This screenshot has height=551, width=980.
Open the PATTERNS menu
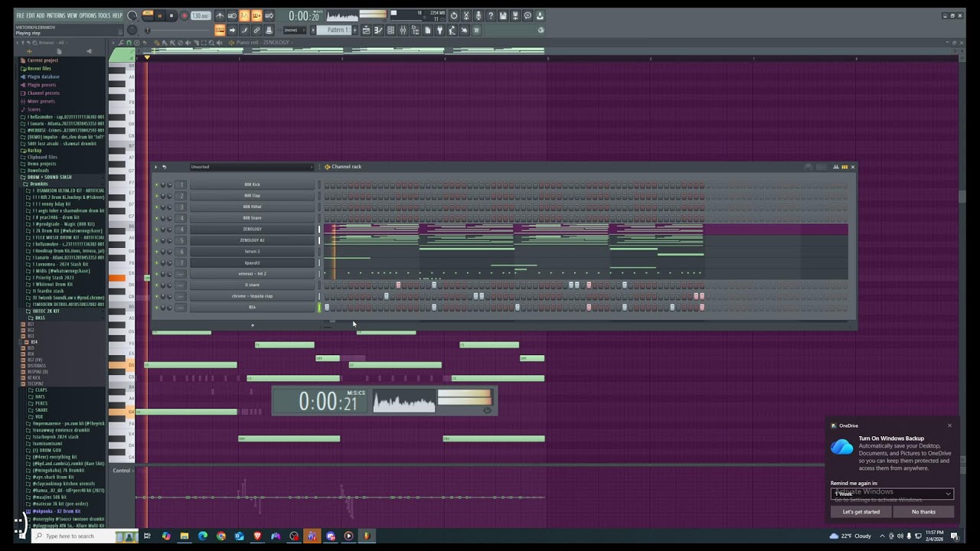(56, 15)
